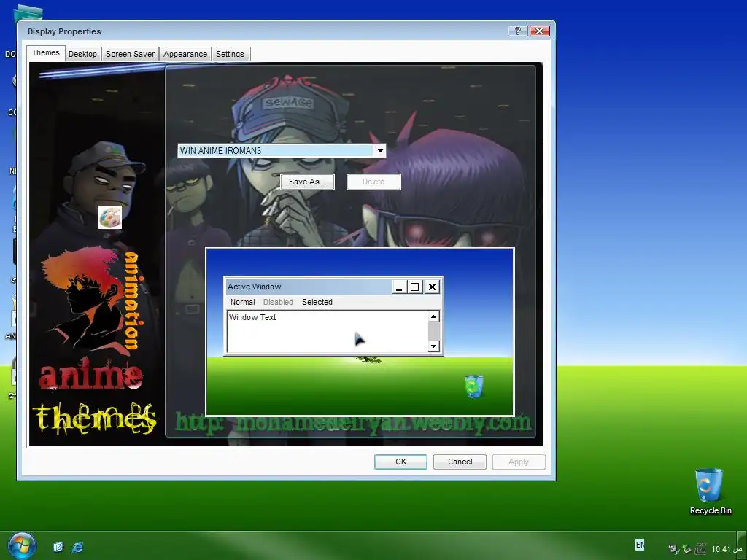Click the greyed-out Delete button
Screen dimensions: 747x560
373,182
